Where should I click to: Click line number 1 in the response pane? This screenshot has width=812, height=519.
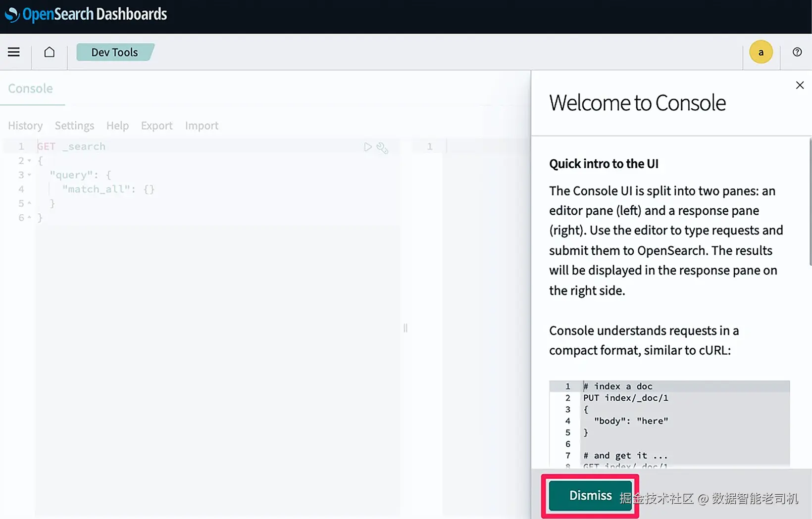pos(430,146)
